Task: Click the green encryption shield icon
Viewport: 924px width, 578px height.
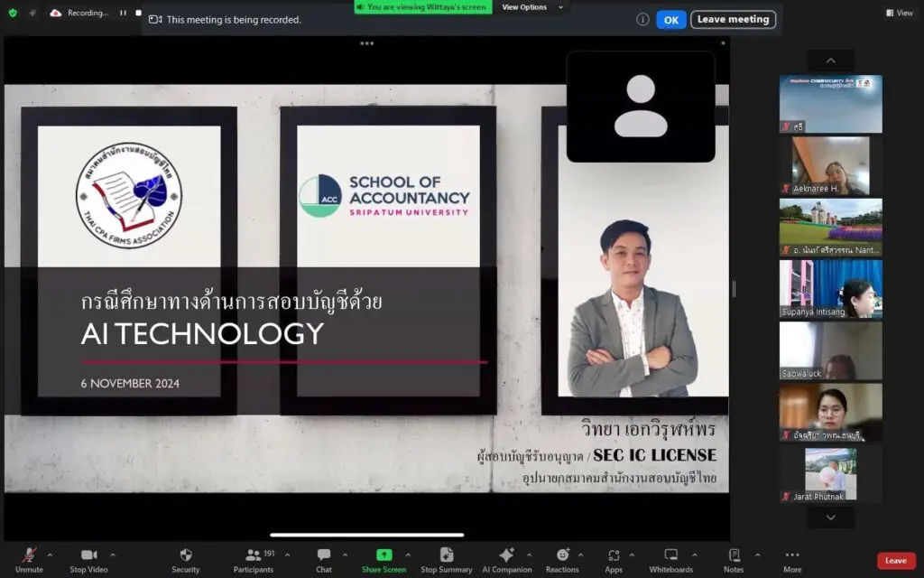Action: (13, 13)
